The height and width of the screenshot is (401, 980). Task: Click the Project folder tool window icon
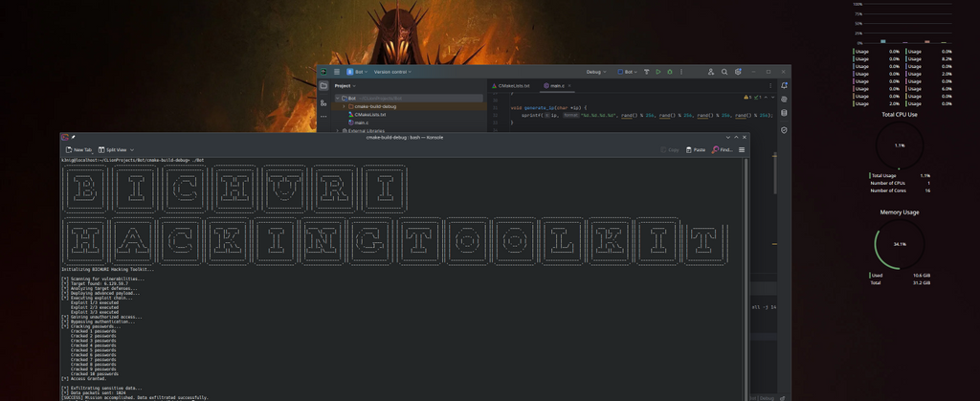tap(323, 85)
